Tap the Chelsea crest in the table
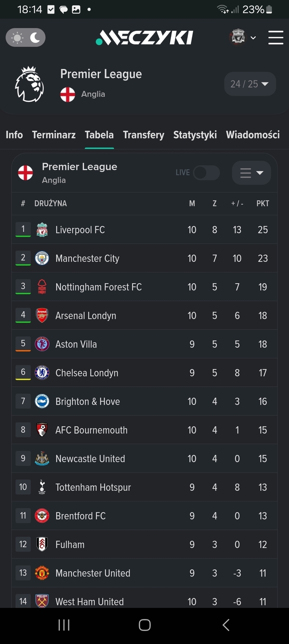Image resolution: width=289 pixels, height=644 pixels. tap(42, 373)
